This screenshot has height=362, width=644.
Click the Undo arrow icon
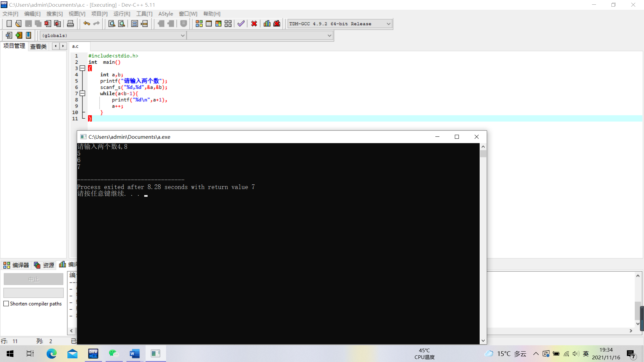pos(87,23)
